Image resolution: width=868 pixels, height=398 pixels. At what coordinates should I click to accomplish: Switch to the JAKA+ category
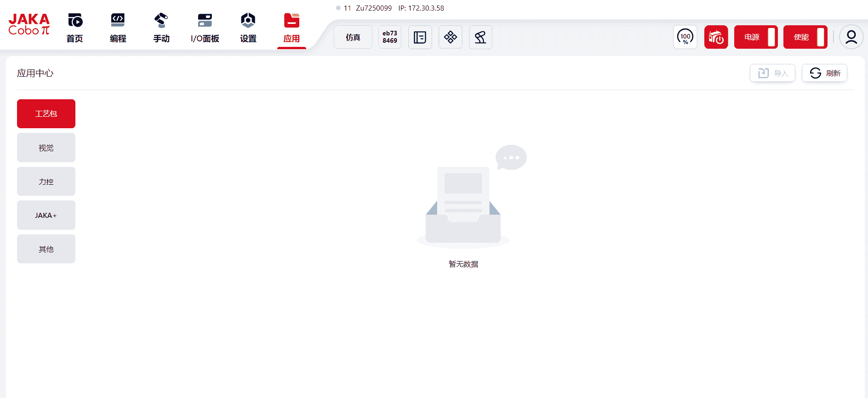tap(46, 215)
